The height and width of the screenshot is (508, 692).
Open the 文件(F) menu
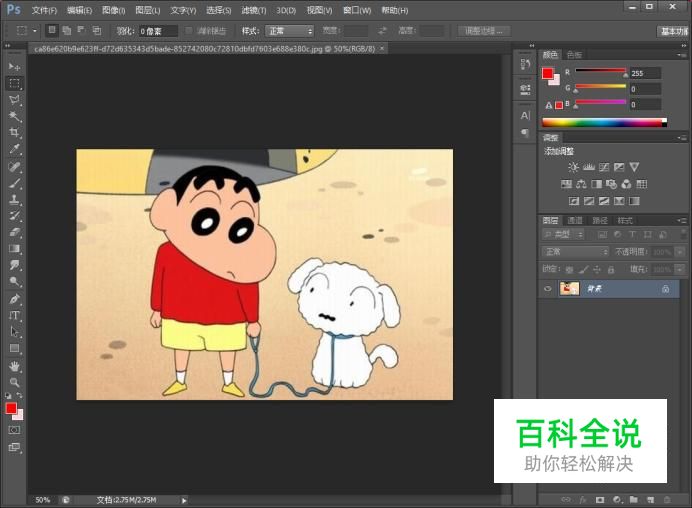pos(44,10)
